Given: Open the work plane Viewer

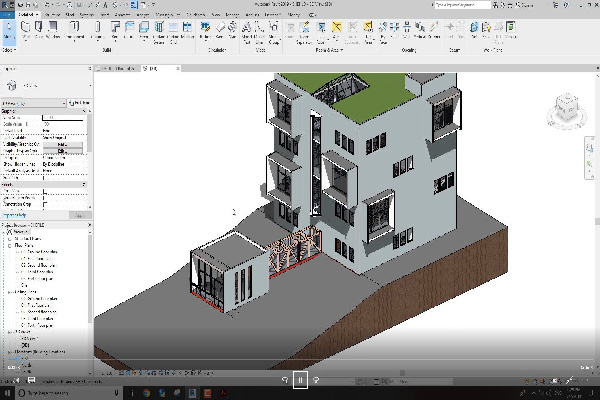Looking at the screenshot, I should click(x=510, y=30).
